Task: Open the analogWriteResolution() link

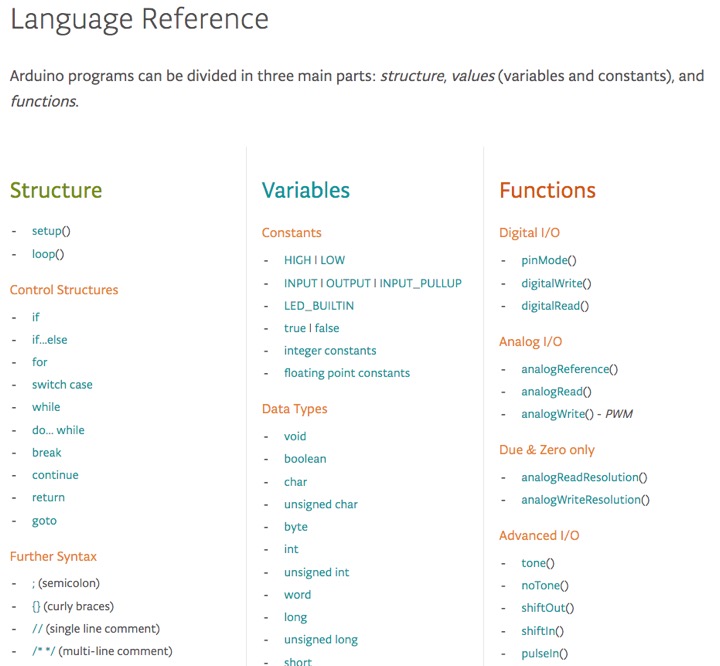Action: point(585,500)
